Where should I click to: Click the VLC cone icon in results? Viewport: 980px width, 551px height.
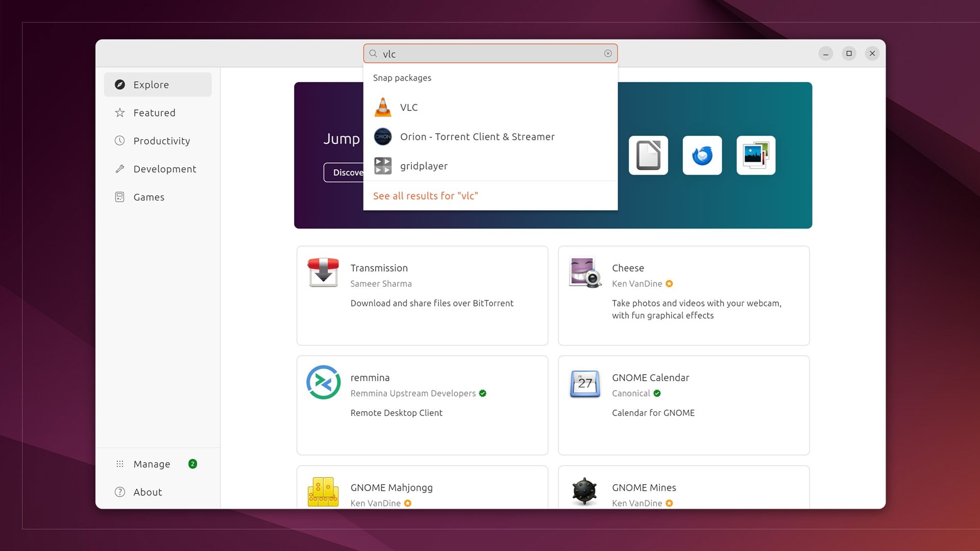[383, 107]
